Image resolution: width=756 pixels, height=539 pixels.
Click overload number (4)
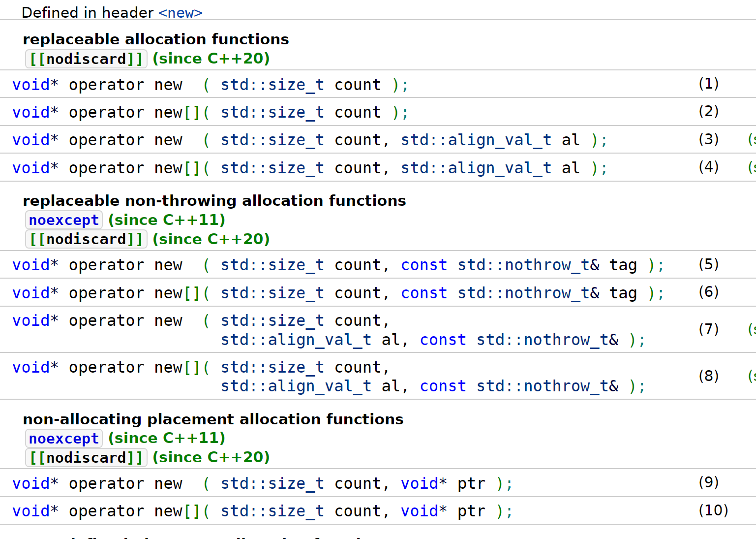coord(709,166)
